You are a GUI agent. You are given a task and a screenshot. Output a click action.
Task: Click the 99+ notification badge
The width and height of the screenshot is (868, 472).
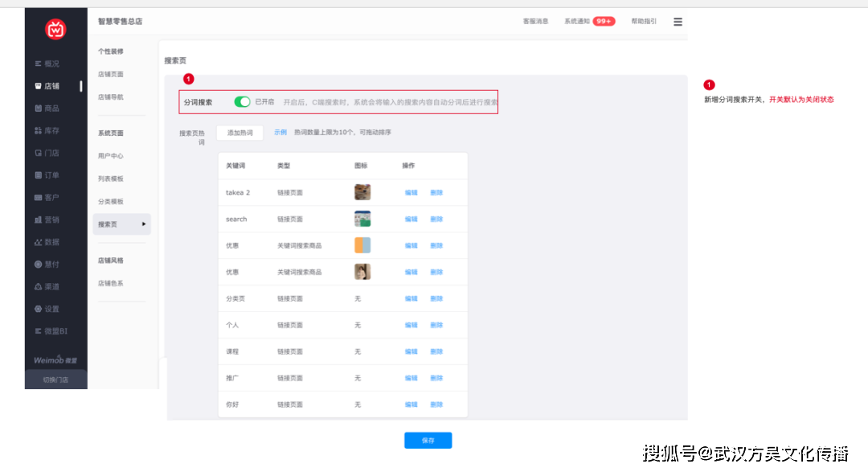tap(604, 21)
